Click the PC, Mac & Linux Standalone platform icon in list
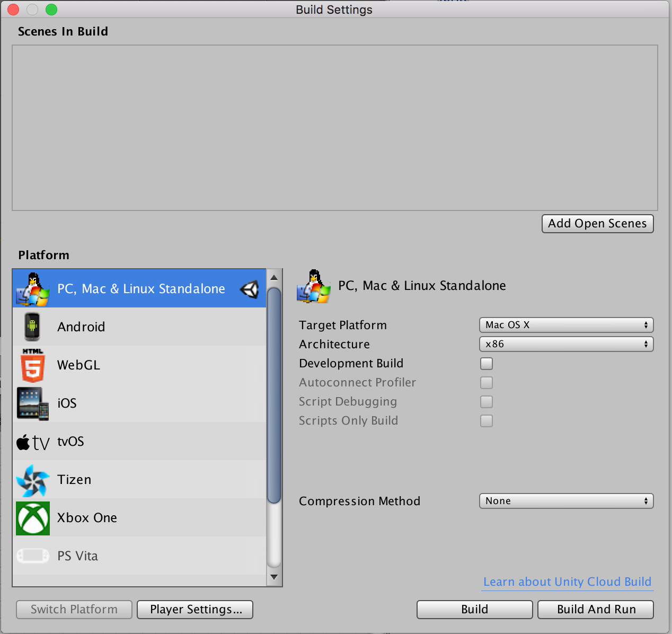This screenshot has width=672, height=634. pos(33,289)
